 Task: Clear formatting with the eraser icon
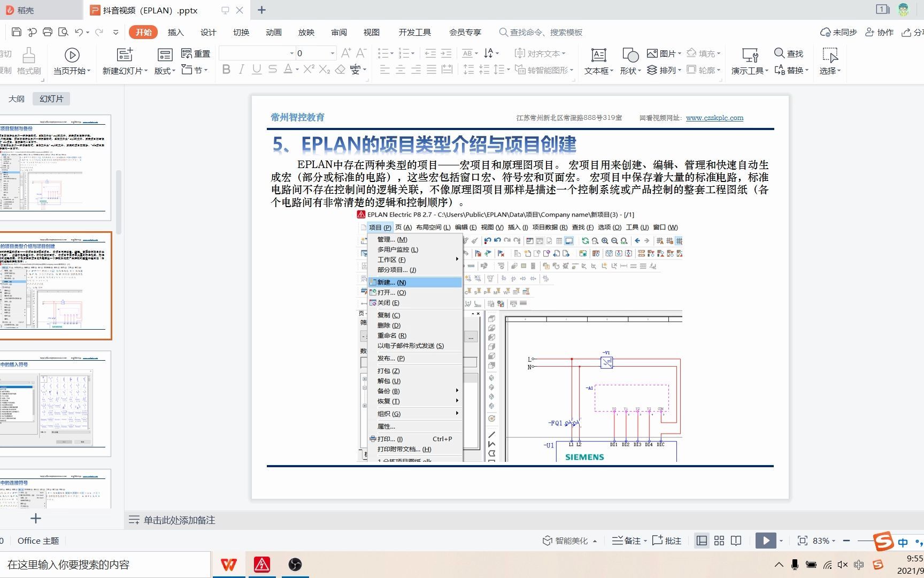pos(340,70)
